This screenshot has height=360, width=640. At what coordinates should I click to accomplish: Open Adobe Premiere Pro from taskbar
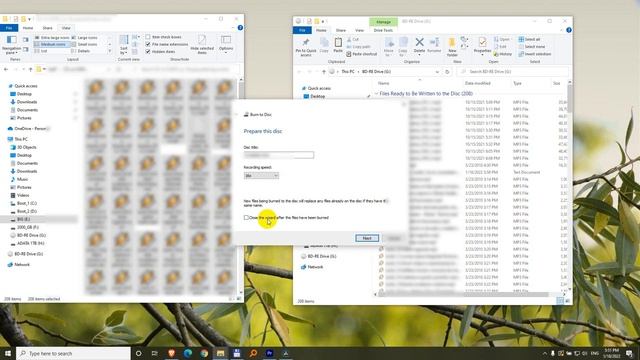269,353
